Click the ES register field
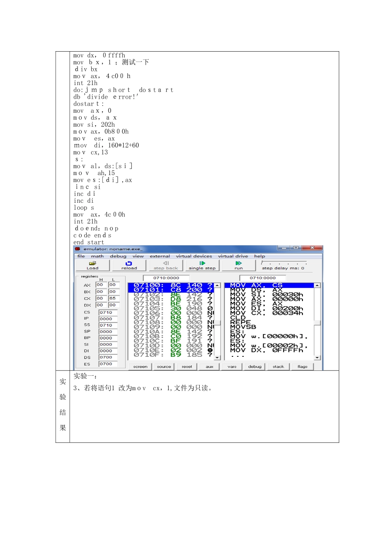Screen dimensions: 392x555 108,364
